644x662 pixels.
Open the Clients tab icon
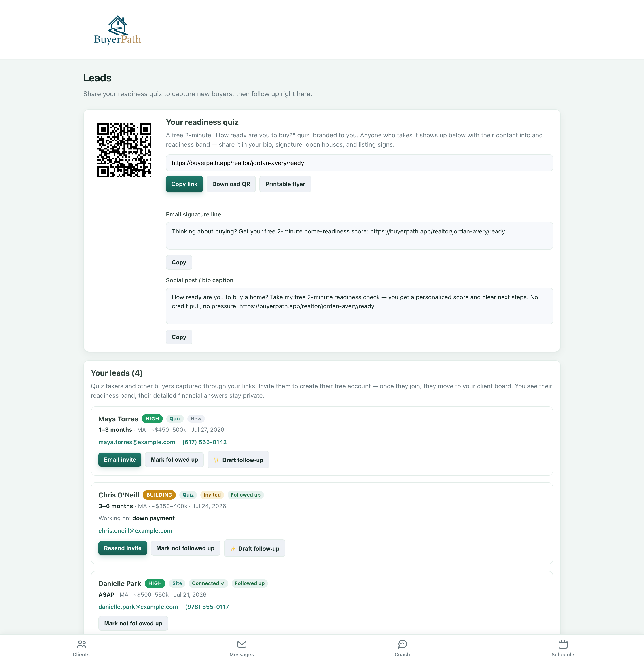81,644
